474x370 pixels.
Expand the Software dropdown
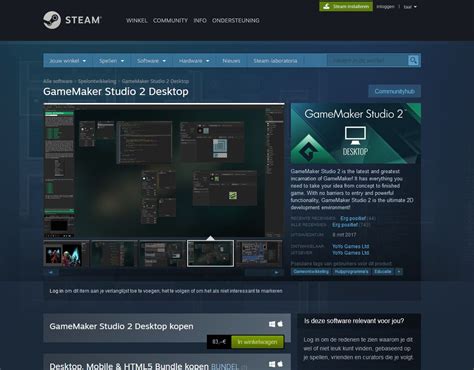pos(151,61)
